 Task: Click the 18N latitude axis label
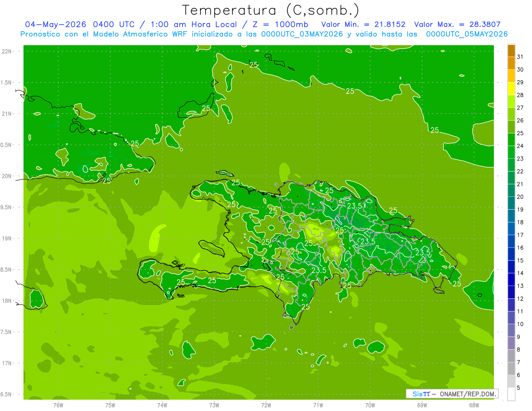[8, 301]
